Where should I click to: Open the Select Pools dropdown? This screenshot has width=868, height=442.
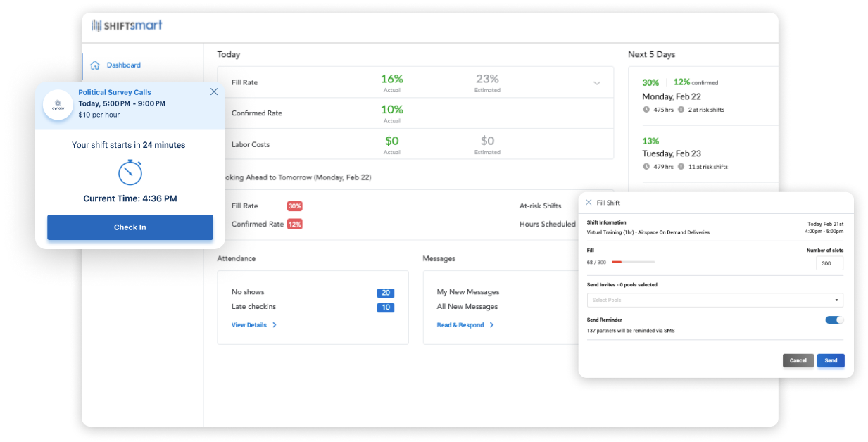pyautogui.click(x=715, y=300)
